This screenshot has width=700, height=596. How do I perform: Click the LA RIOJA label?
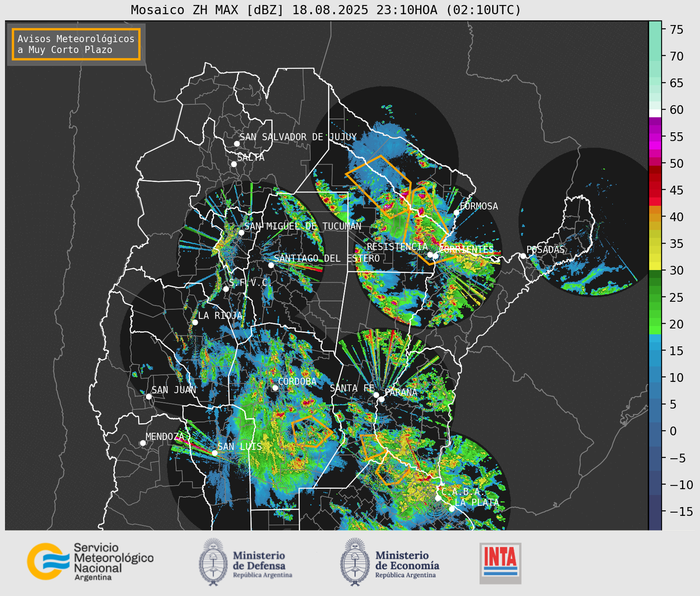[x=220, y=316]
